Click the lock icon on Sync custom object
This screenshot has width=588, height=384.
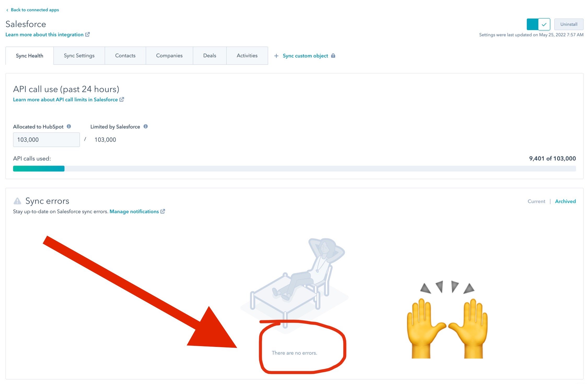coord(334,56)
